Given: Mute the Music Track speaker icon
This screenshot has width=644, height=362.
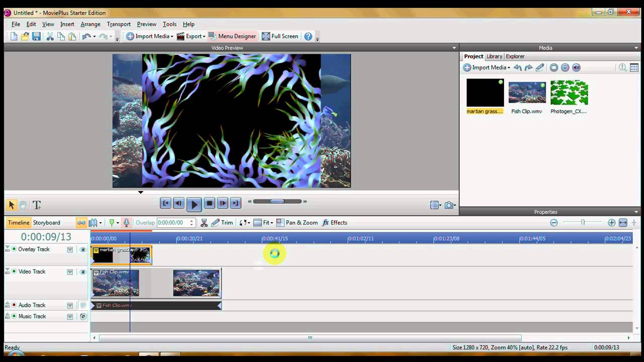Looking at the screenshot, I should click(x=83, y=317).
